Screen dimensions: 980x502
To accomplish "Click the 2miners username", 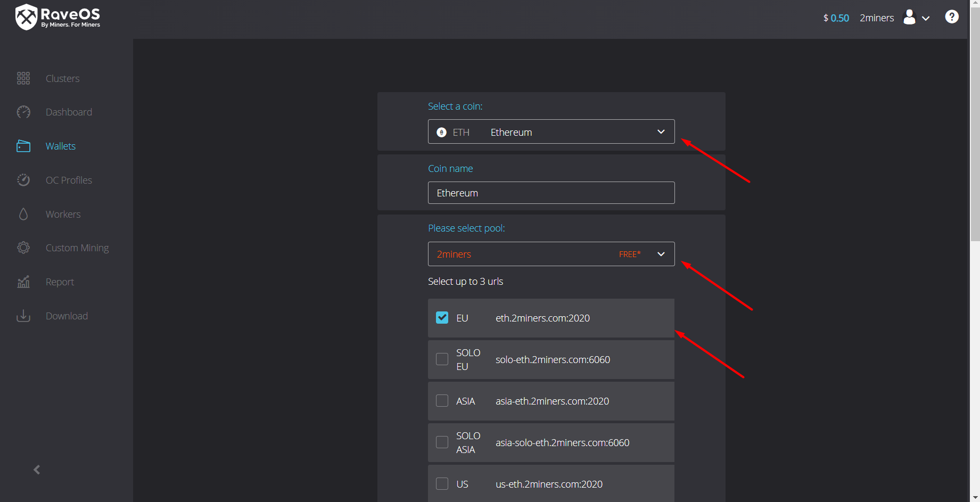I will [877, 18].
